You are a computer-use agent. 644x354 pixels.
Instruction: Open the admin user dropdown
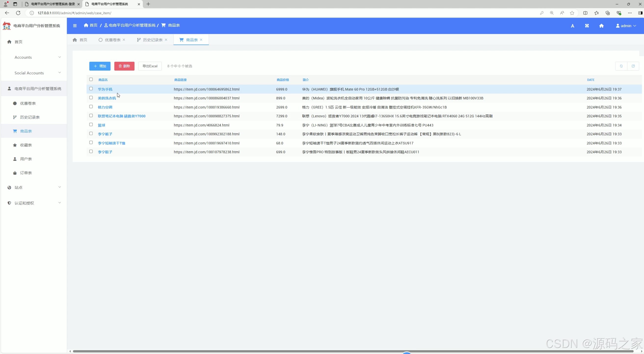coord(626,26)
